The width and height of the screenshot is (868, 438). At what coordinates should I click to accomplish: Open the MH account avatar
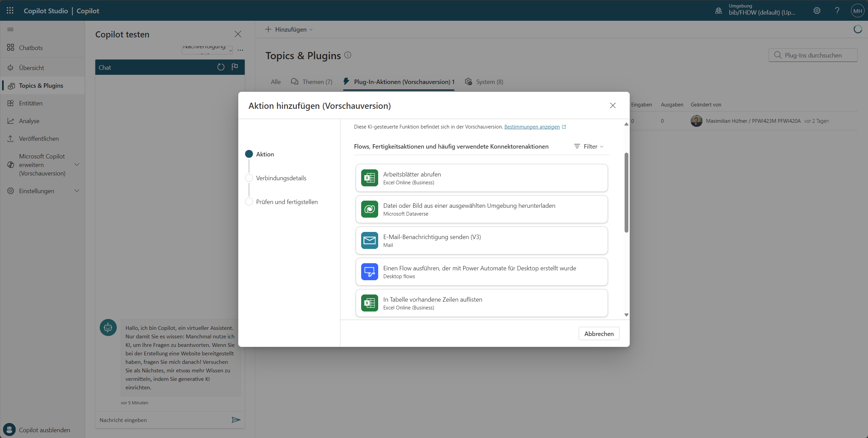click(858, 11)
